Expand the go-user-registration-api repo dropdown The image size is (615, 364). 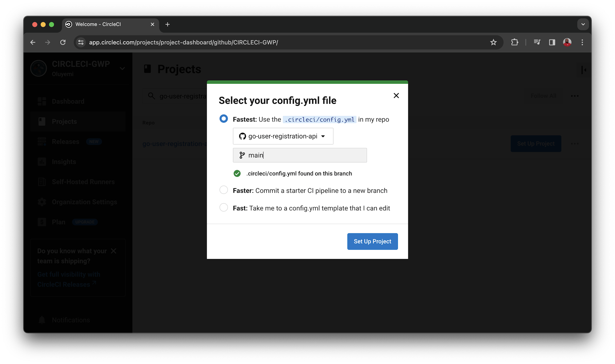pos(323,136)
